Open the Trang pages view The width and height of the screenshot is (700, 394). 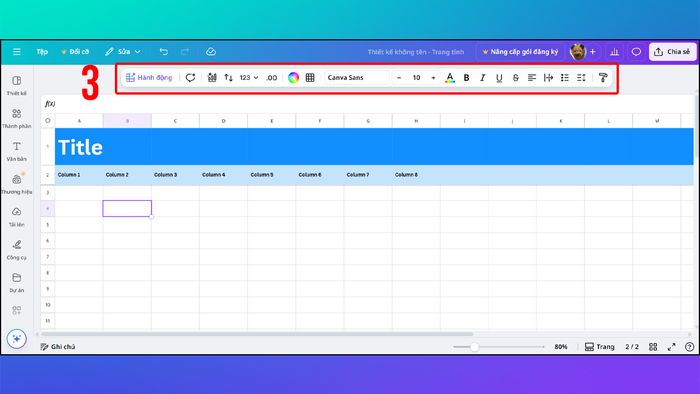coord(600,347)
